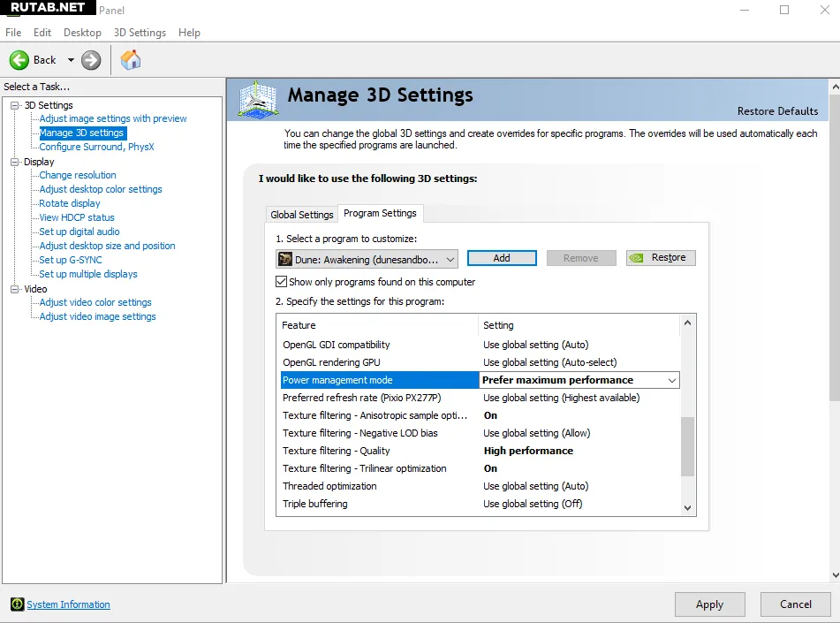The height and width of the screenshot is (623, 840).
Task: Click the Setting column header
Action: (x=579, y=325)
